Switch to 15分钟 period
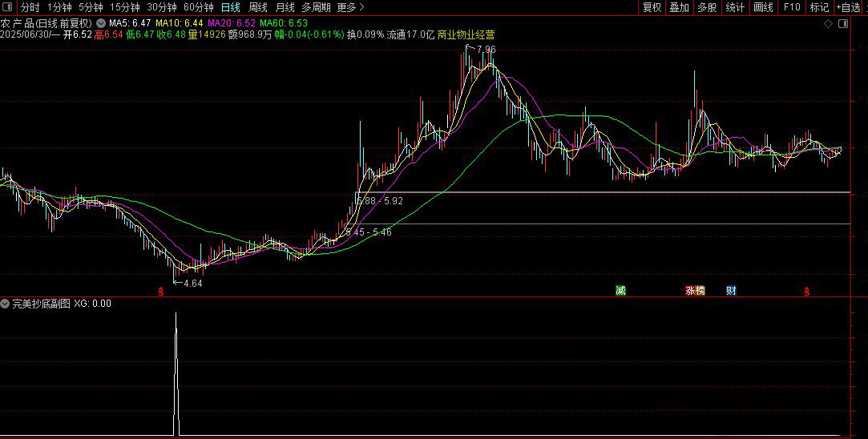Image resolution: width=868 pixels, height=439 pixels. (x=124, y=7)
